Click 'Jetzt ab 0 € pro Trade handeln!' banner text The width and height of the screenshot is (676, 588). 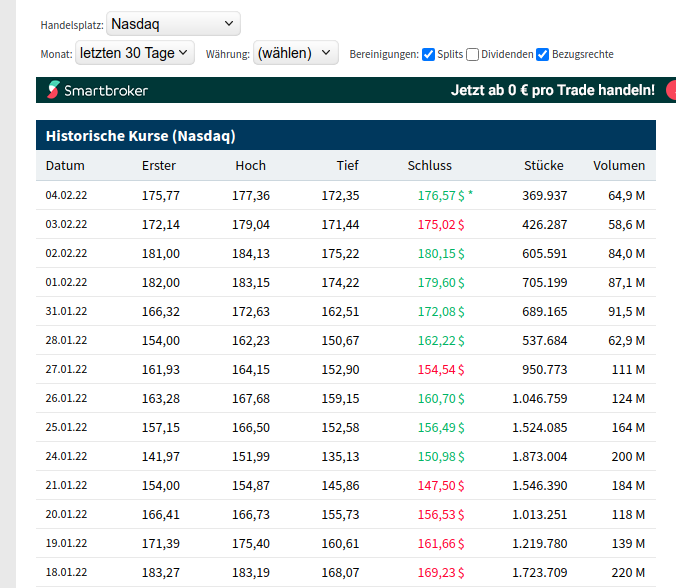(552, 90)
